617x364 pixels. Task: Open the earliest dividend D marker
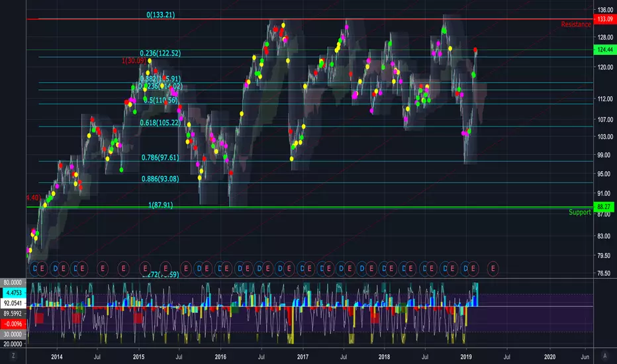[x=34, y=269]
